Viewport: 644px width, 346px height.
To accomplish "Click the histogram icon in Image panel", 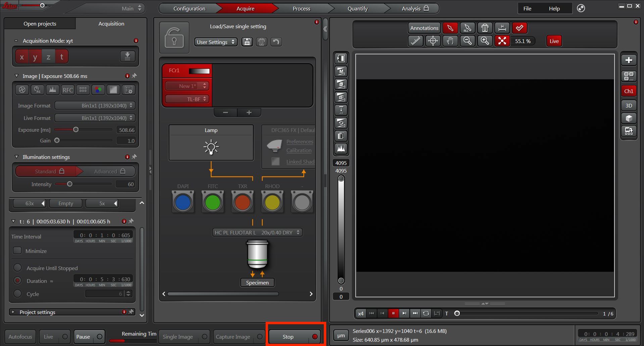I will point(52,90).
